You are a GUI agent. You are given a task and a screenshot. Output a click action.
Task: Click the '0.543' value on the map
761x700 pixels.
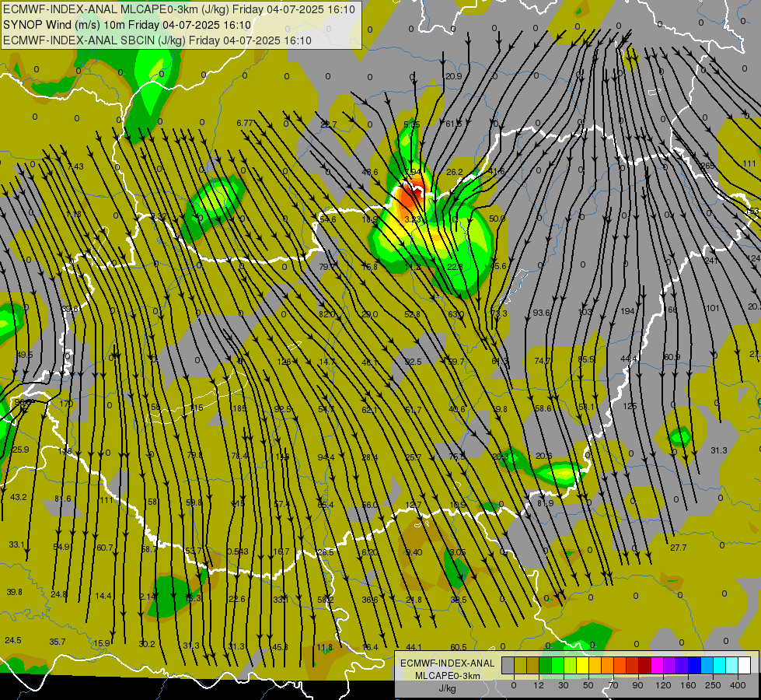[238, 552]
